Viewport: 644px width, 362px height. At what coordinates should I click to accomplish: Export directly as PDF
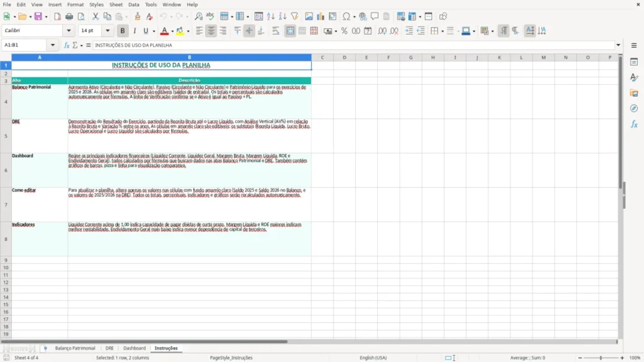point(57,16)
